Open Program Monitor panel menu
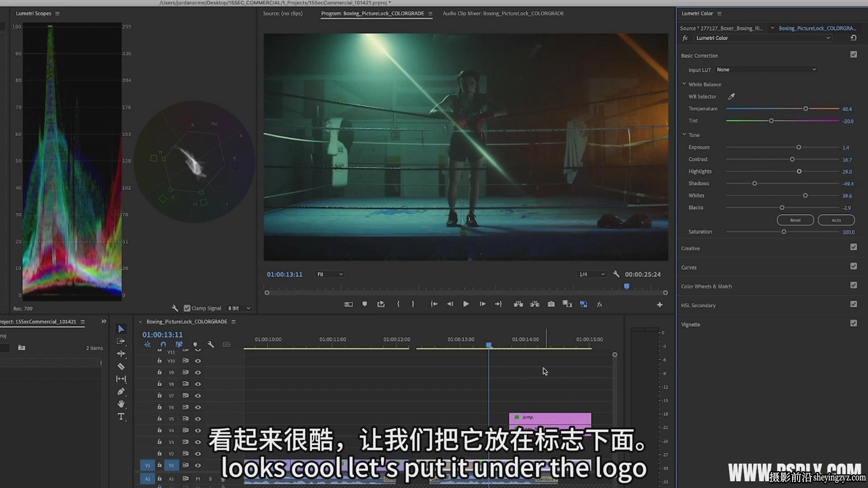This screenshot has height=488, width=868. [430, 14]
